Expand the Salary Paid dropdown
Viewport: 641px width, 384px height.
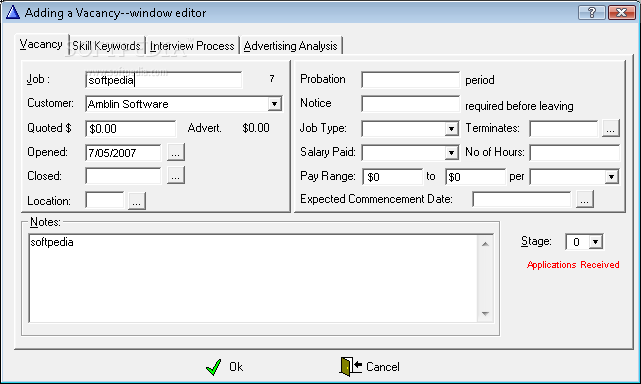451,153
